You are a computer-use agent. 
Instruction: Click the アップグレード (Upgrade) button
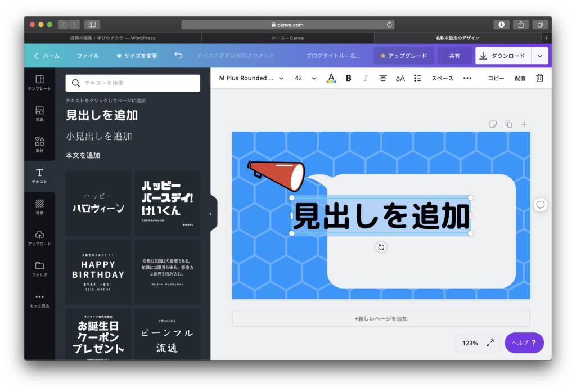pos(404,56)
